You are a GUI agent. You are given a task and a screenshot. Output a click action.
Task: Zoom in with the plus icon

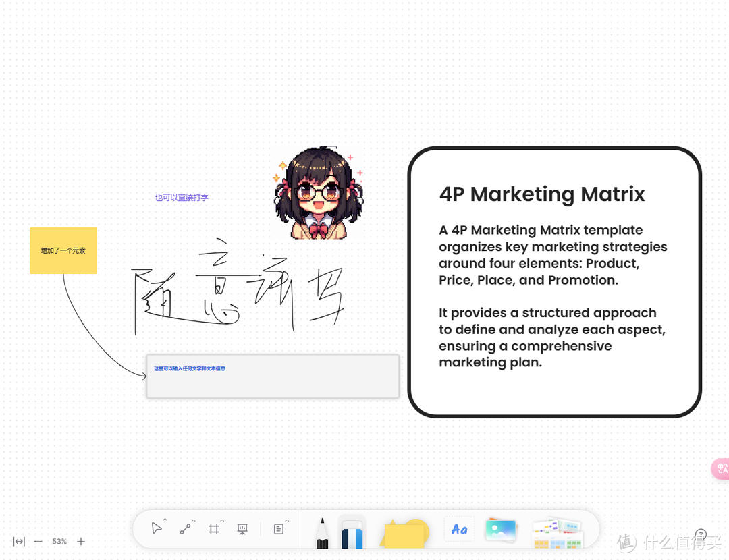pos(81,541)
